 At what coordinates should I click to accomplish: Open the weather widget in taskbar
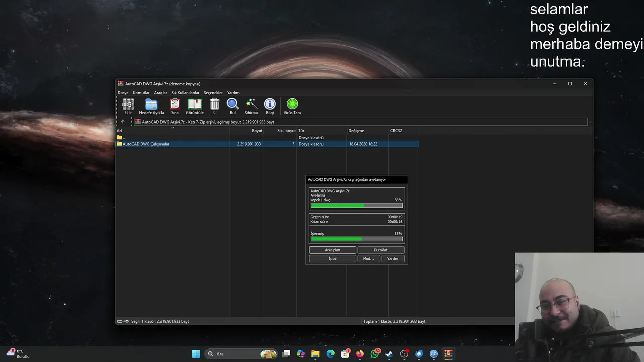[x=19, y=353]
